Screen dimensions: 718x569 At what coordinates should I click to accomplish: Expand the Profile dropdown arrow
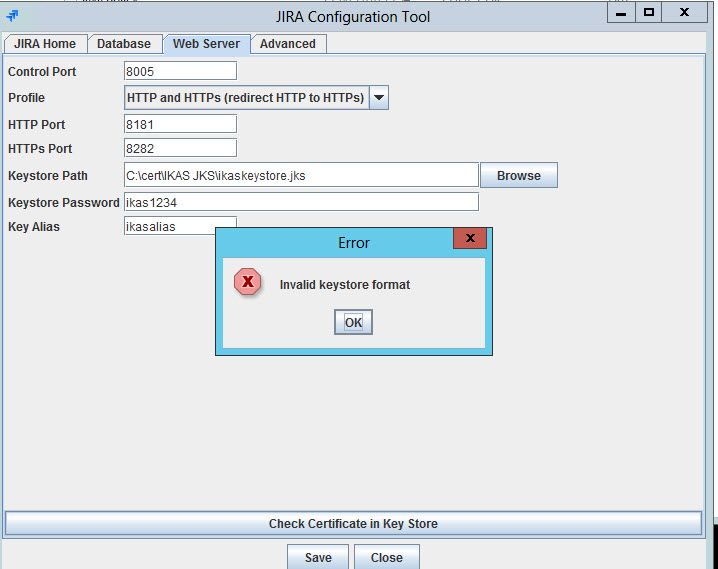pos(379,98)
